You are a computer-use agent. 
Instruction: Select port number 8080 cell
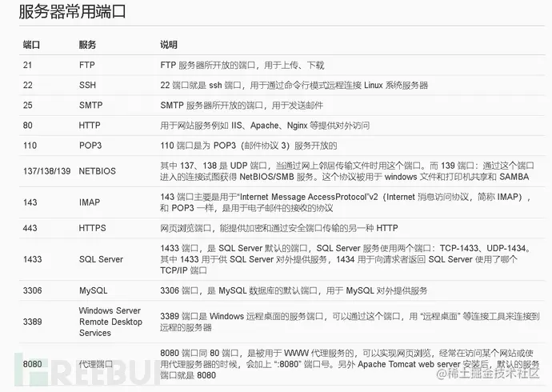pyautogui.click(x=32, y=364)
